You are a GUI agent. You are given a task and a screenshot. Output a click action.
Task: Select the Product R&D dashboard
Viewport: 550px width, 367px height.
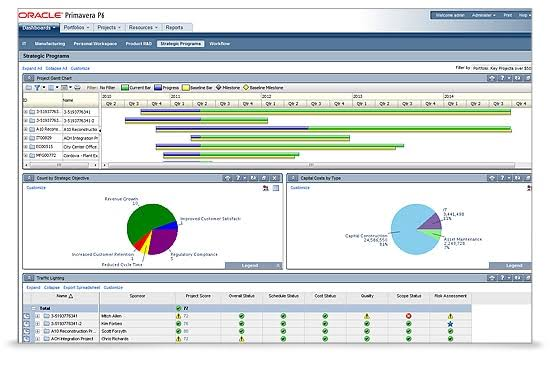pos(139,44)
